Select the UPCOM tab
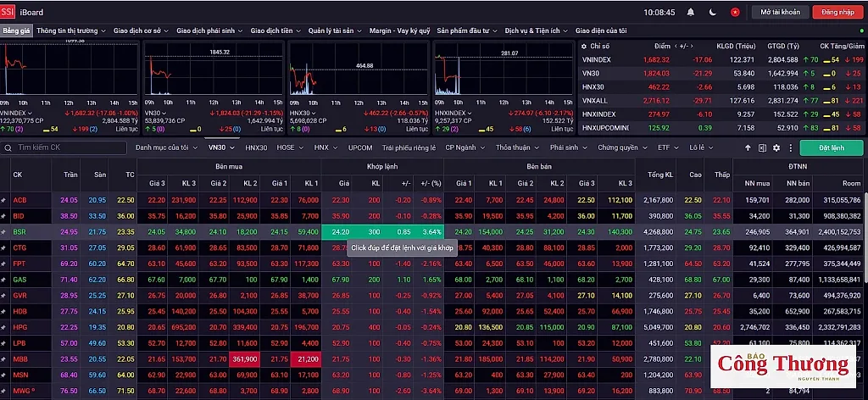The height and width of the screenshot is (400, 868). pos(360,147)
